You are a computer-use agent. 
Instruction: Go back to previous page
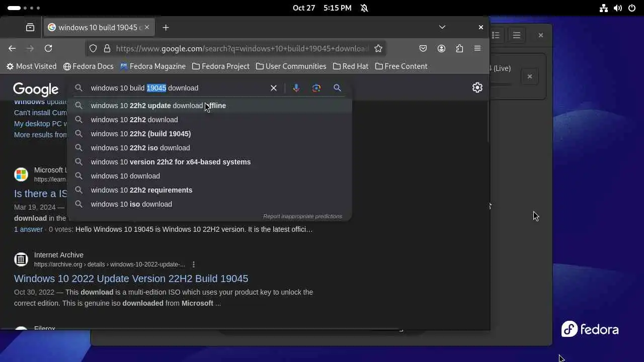(x=12, y=48)
